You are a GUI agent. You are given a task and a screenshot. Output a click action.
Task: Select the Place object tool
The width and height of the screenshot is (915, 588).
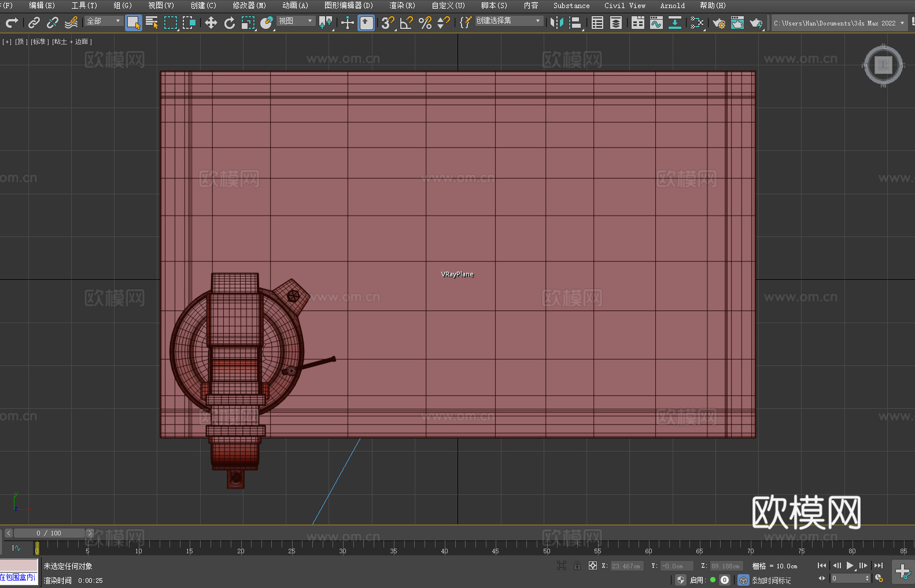tap(267, 23)
